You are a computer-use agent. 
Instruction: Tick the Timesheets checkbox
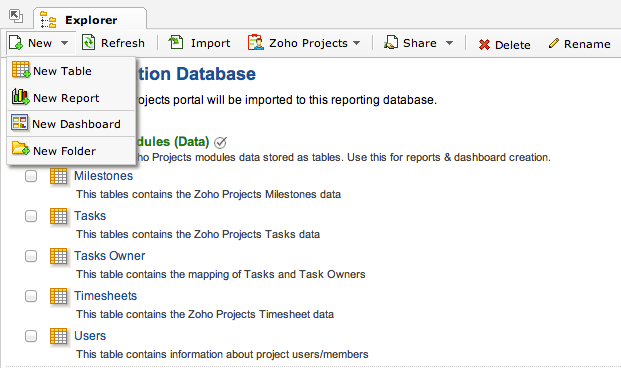31,296
